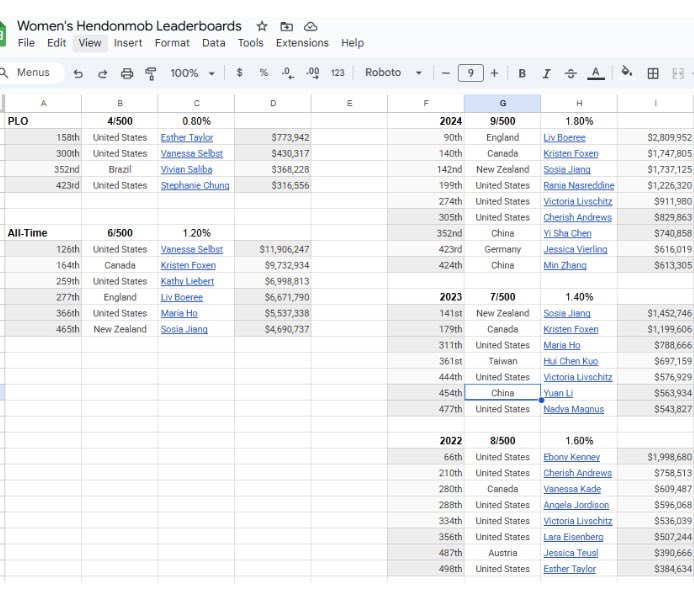
Task: Apply currency format with dollar icon
Action: (239, 73)
